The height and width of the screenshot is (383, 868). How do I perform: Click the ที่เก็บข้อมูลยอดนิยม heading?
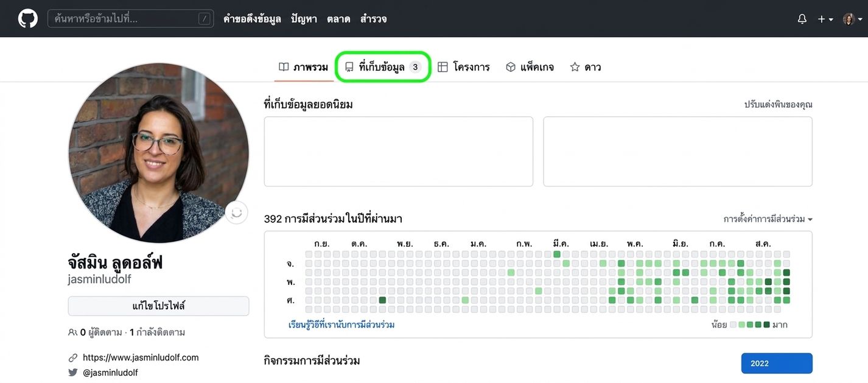pyautogui.click(x=309, y=105)
